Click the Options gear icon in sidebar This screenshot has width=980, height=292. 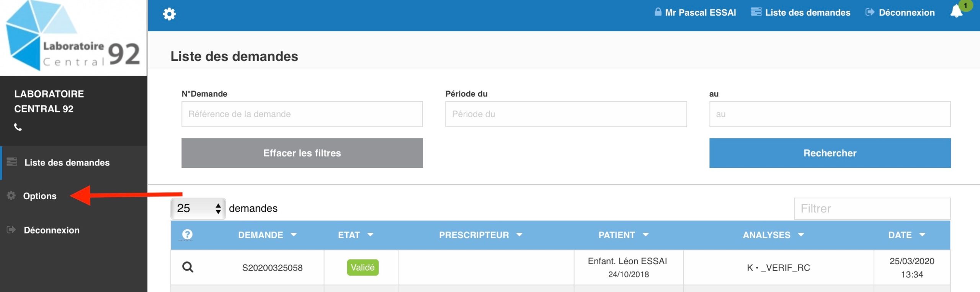(11, 196)
